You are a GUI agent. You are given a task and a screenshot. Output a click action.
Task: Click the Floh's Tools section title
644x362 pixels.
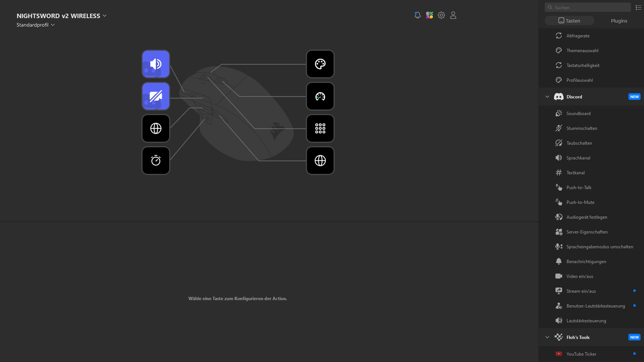[x=578, y=337]
